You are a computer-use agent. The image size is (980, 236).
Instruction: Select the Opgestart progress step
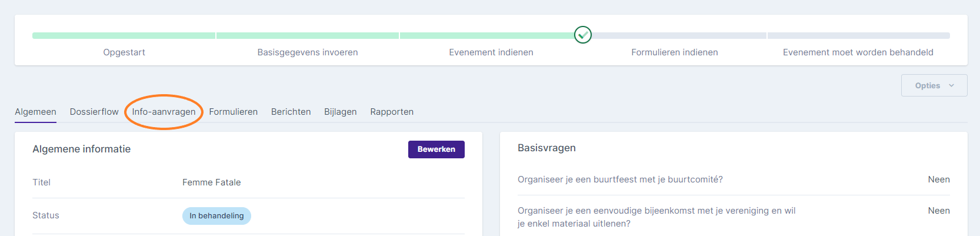124,52
